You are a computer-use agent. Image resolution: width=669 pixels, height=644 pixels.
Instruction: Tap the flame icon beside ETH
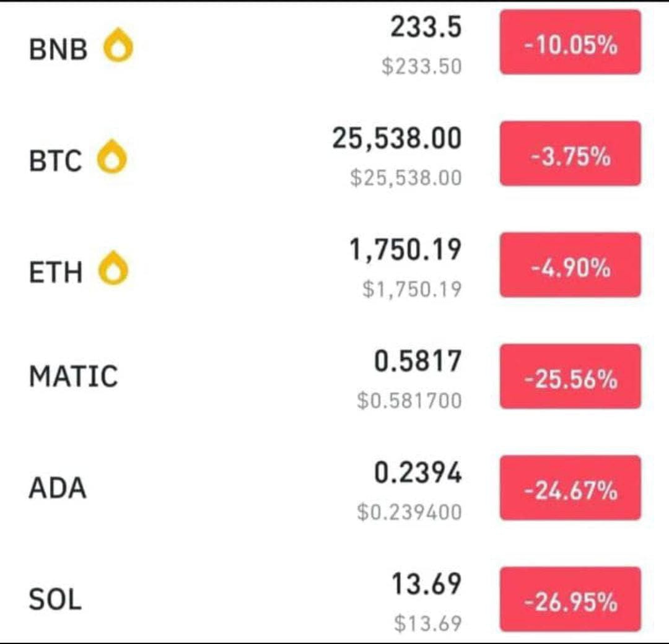coord(113,268)
